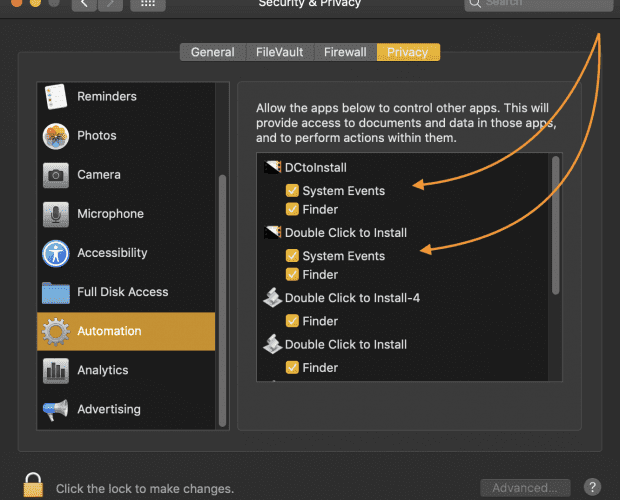Open help with the question mark button

(x=592, y=487)
